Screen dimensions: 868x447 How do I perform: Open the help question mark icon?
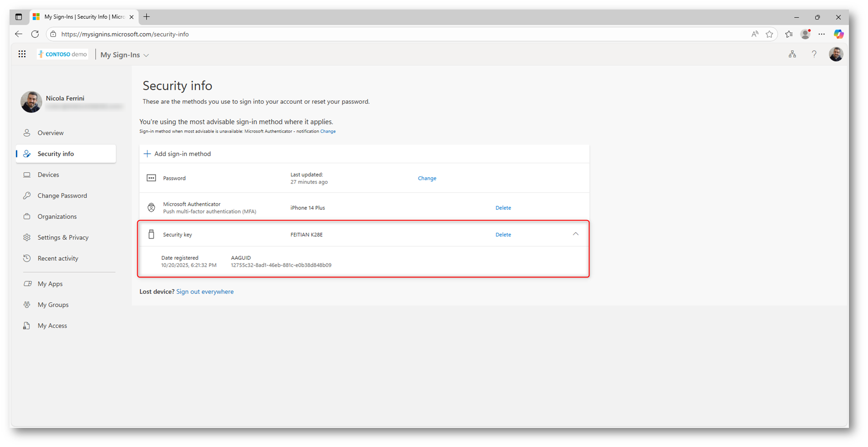814,54
